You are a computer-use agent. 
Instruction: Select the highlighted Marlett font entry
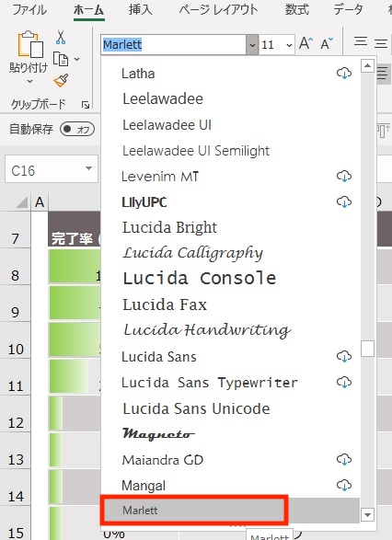click(x=193, y=510)
